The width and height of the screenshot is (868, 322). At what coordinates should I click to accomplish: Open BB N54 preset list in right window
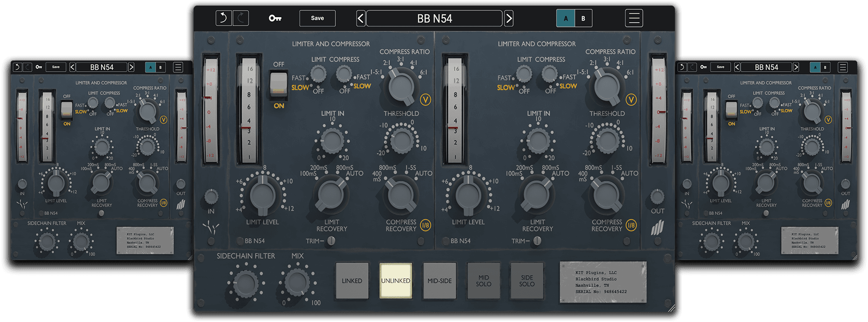767,67
